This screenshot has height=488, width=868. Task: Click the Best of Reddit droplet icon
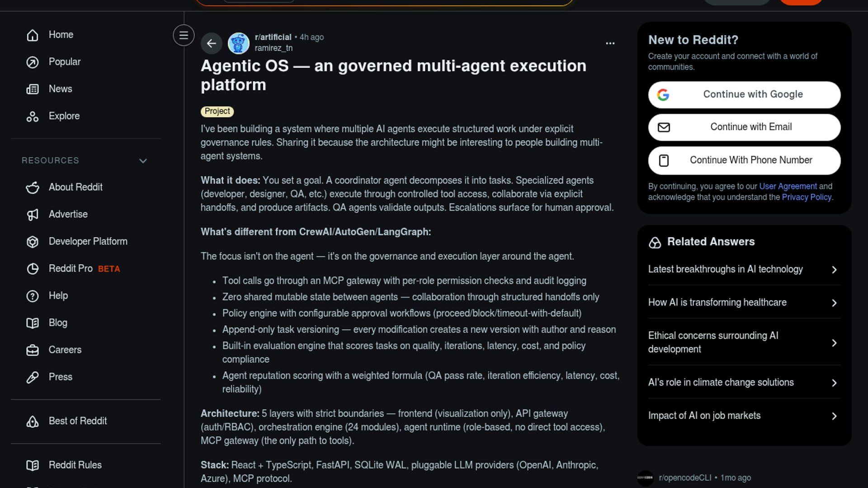33,422
